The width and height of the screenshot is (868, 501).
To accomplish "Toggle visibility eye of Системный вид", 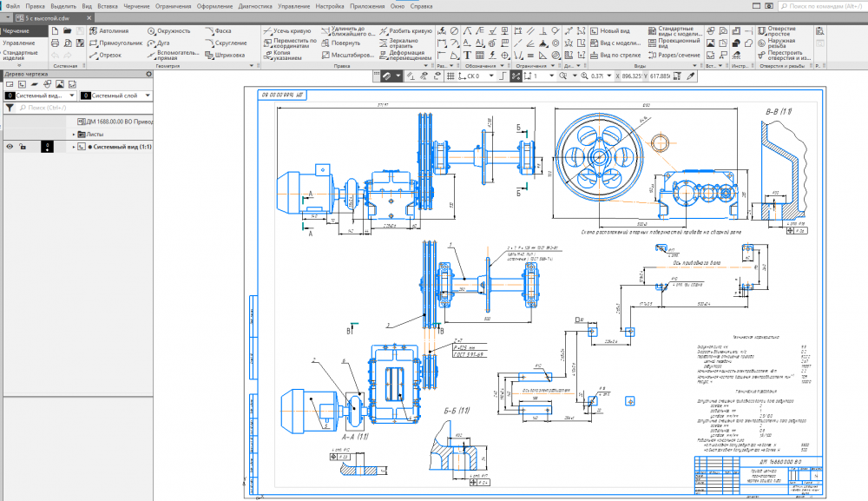I will point(10,148).
